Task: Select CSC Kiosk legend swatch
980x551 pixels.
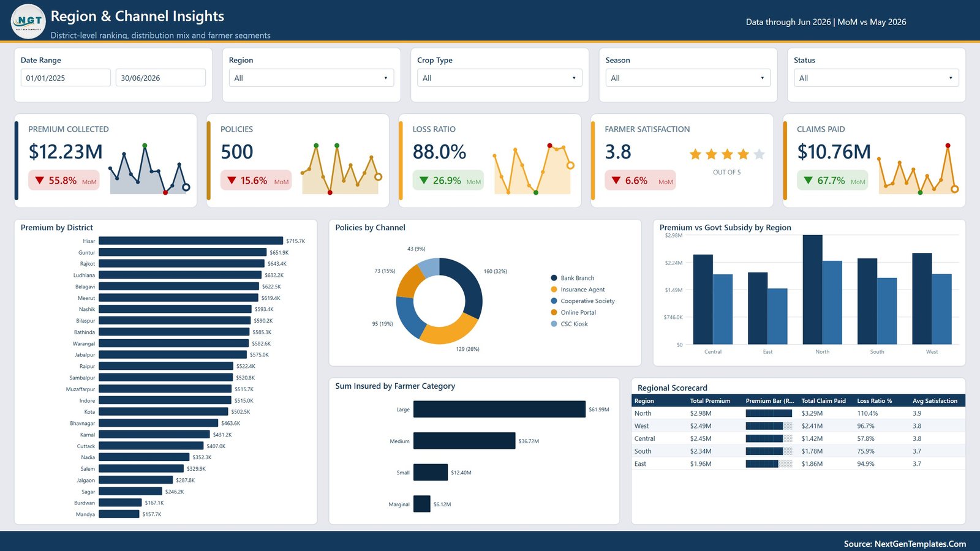Action: pos(554,324)
